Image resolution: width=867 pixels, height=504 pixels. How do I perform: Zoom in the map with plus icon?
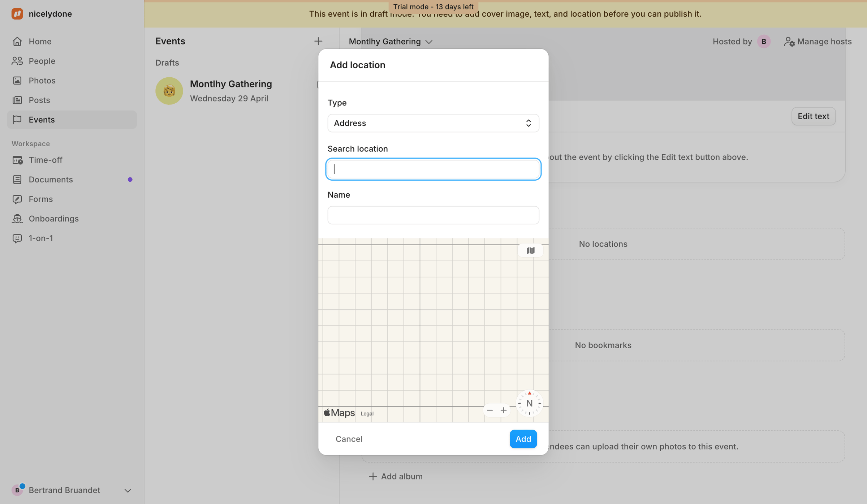point(504,410)
